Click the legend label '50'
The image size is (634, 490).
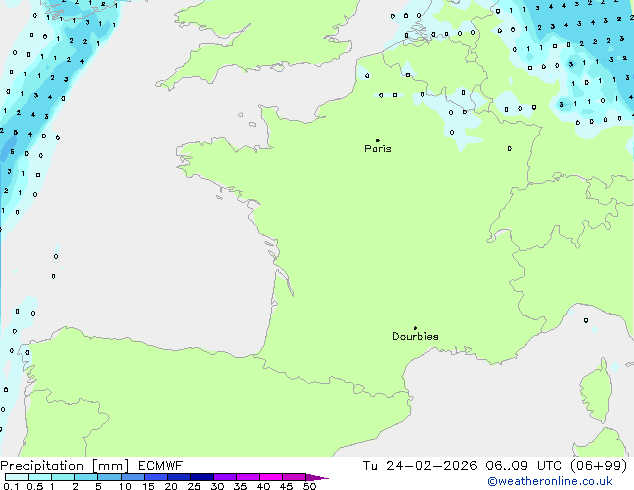[309, 486]
